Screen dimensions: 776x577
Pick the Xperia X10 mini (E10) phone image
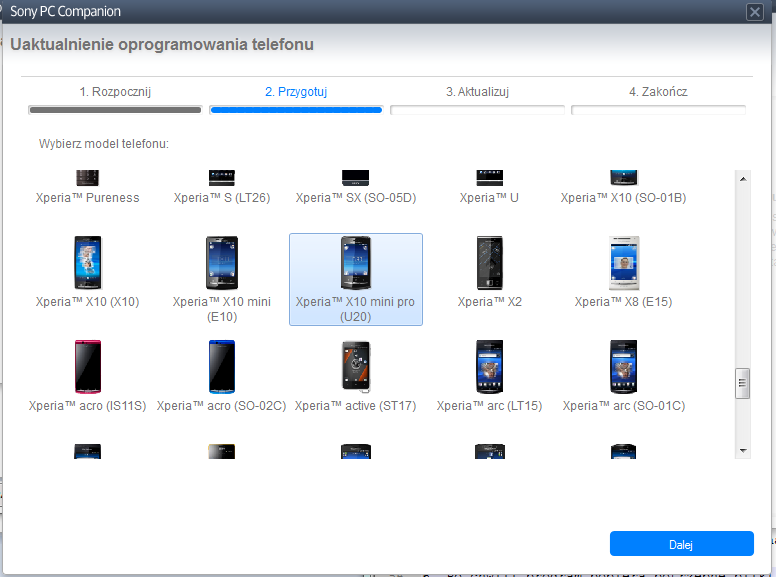click(x=222, y=263)
